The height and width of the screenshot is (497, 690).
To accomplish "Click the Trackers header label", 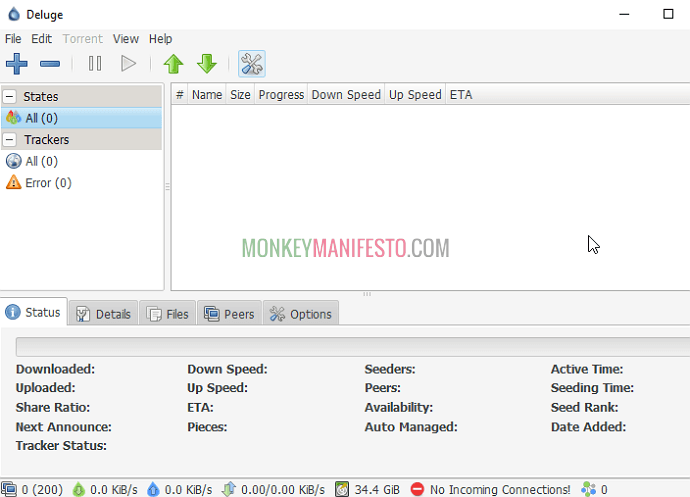I will point(46,140).
